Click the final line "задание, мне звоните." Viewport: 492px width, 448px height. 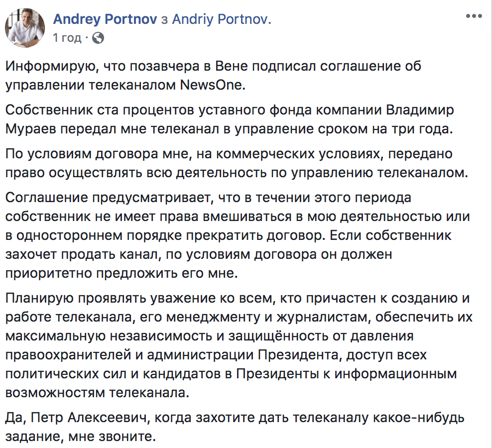[81, 437]
